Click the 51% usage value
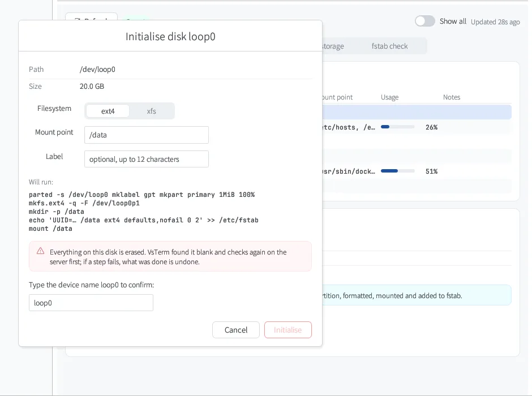The width and height of the screenshot is (532, 396). (x=431, y=171)
